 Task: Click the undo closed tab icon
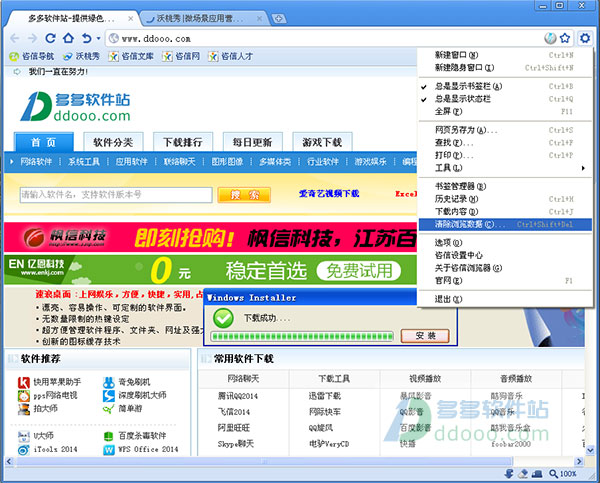point(87,38)
